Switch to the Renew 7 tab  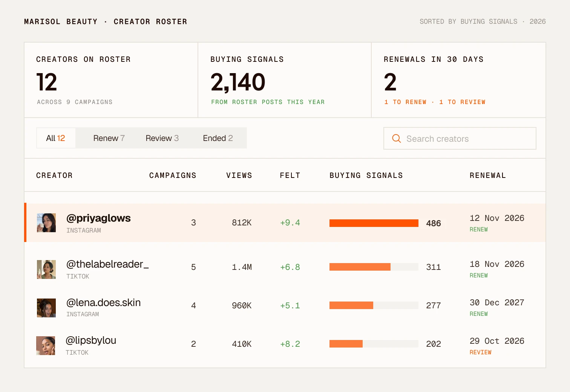coord(109,138)
